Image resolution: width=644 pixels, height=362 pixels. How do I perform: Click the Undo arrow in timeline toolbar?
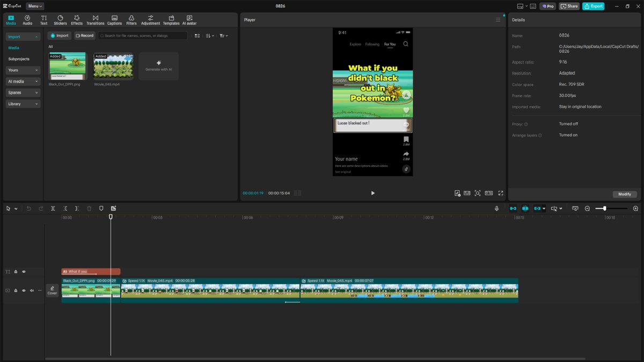(29, 208)
